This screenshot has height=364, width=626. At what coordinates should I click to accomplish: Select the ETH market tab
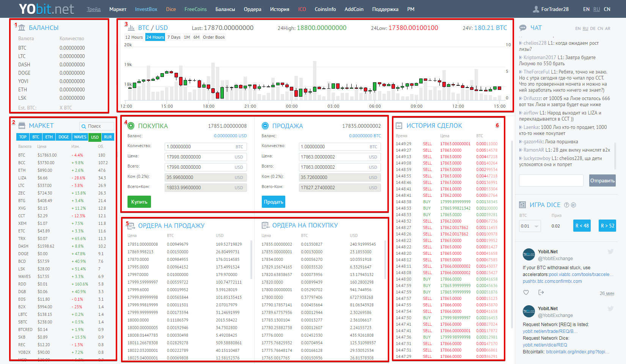pyautogui.click(x=49, y=137)
